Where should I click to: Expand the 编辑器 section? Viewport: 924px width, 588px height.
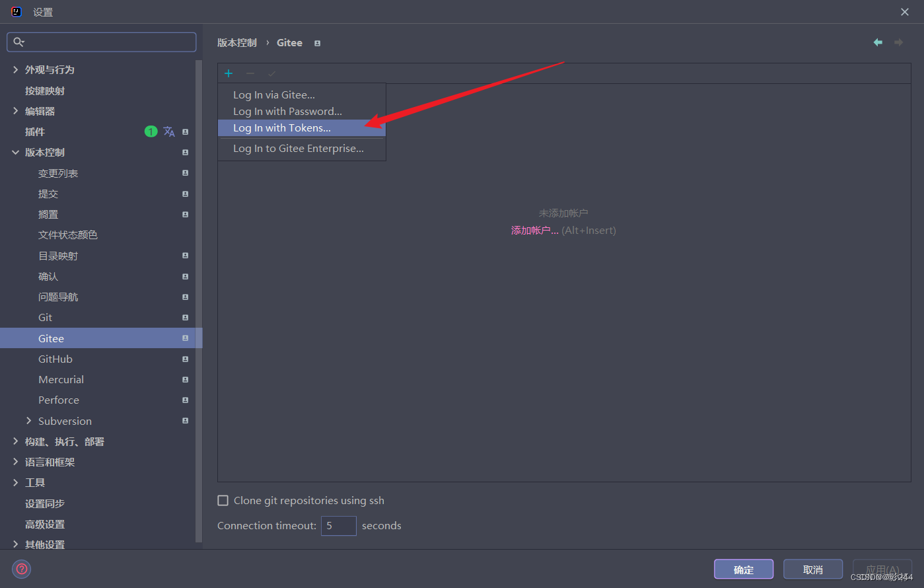[15, 111]
